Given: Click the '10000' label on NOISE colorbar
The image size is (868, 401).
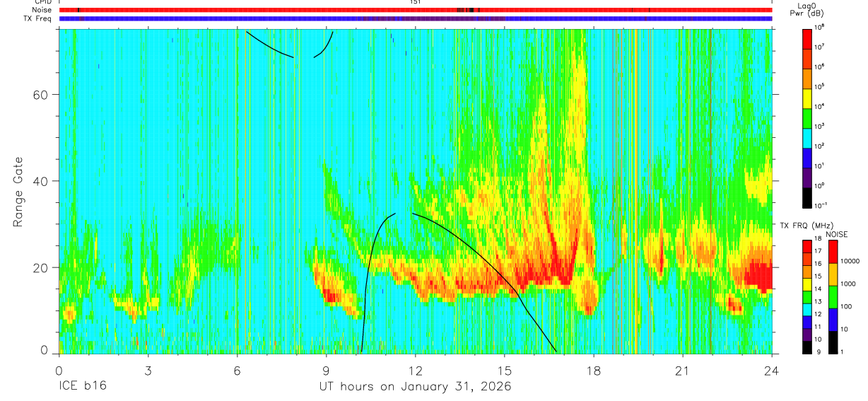Looking at the screenshot, I should coord(850,261).
